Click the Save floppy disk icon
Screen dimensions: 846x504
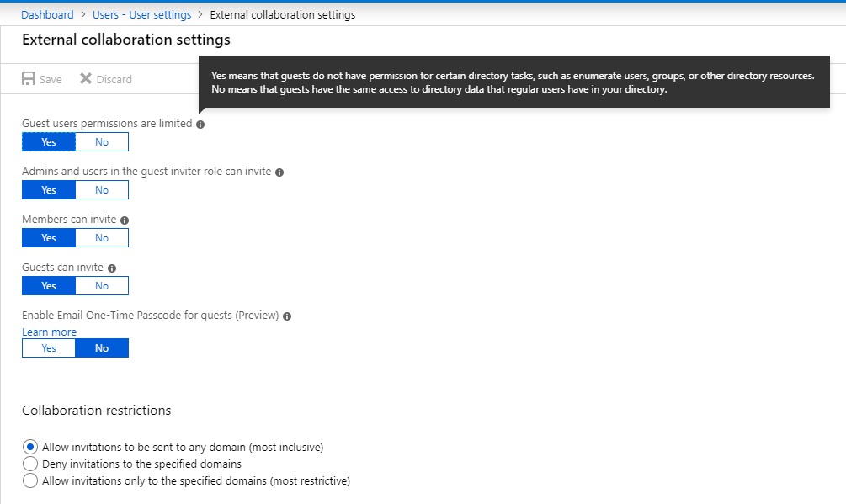29,79
